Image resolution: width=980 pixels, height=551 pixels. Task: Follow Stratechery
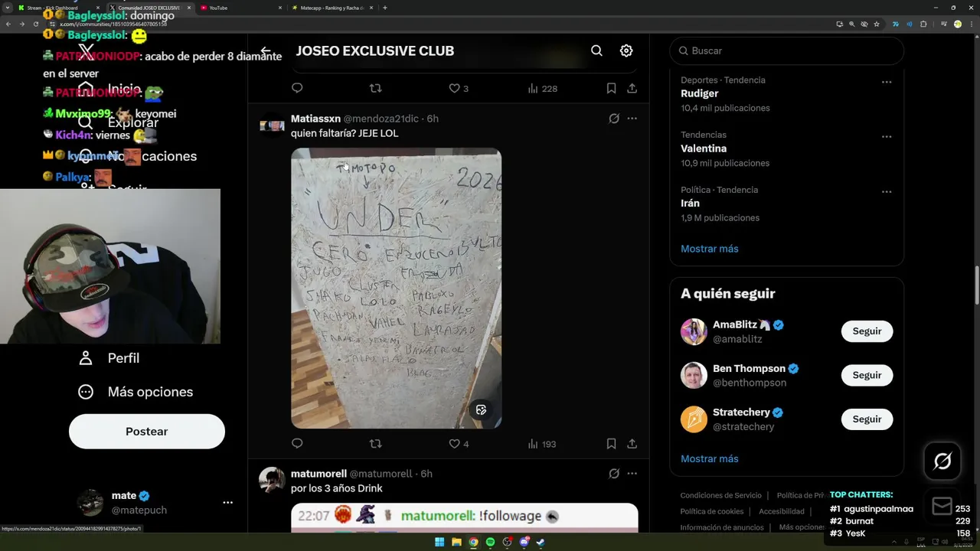coord(867,419)
